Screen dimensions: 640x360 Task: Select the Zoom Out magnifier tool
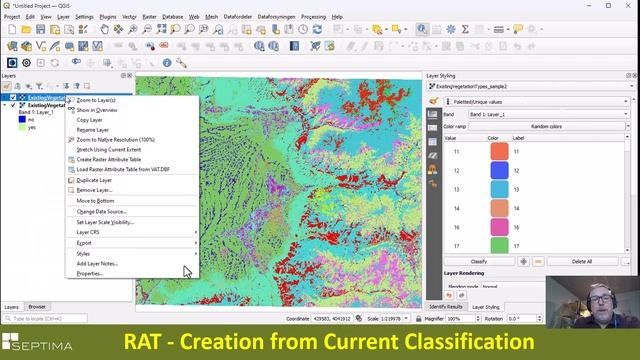pyautogui.click(x=147, y=29)
